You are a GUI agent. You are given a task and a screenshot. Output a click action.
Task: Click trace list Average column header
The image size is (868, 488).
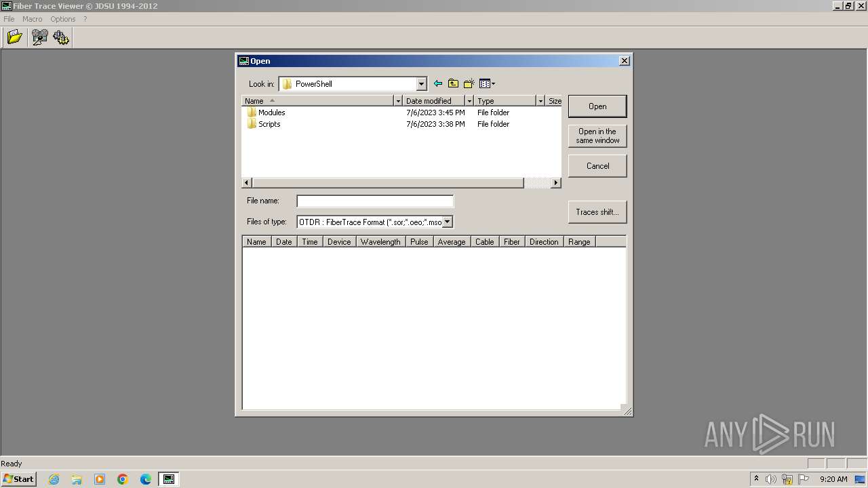click(452, 242)
